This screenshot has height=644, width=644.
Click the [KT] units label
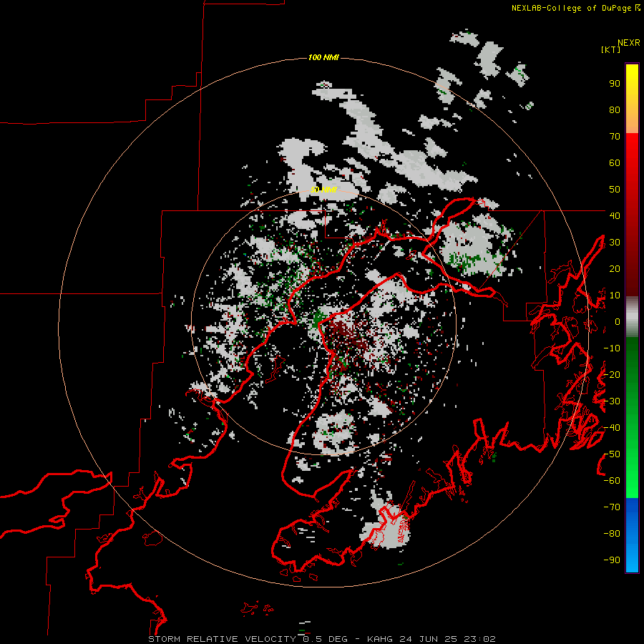tap(611, 49)
